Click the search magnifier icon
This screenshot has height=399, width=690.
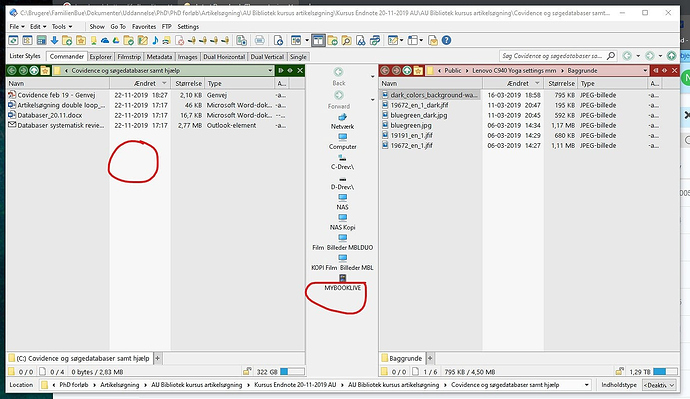pos(611,56)
